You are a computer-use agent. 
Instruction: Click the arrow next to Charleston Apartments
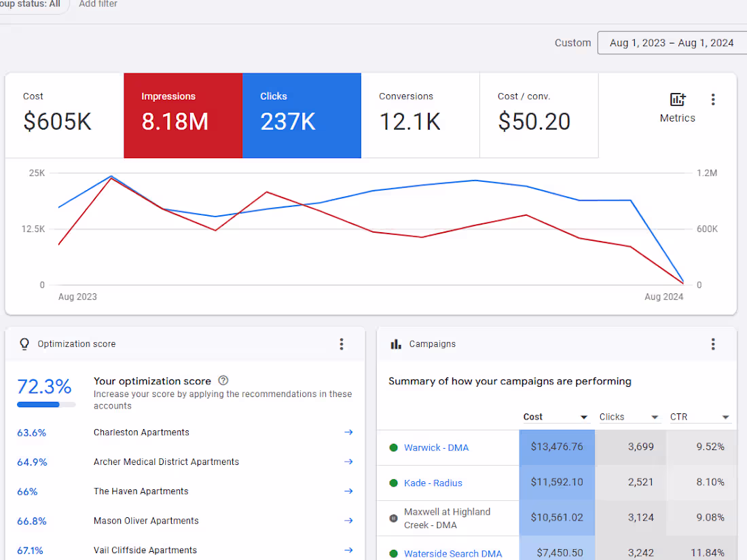pos(348,432)
